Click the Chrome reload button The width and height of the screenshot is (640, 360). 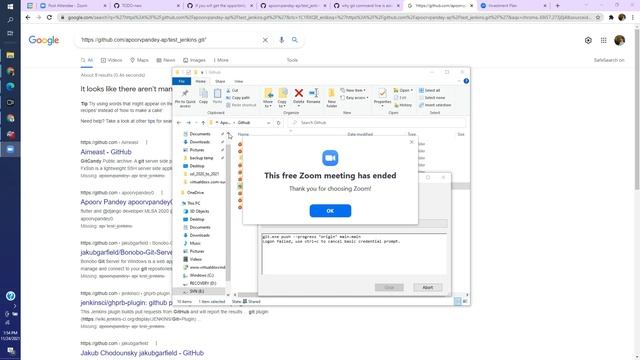click(x=49, y=18)
